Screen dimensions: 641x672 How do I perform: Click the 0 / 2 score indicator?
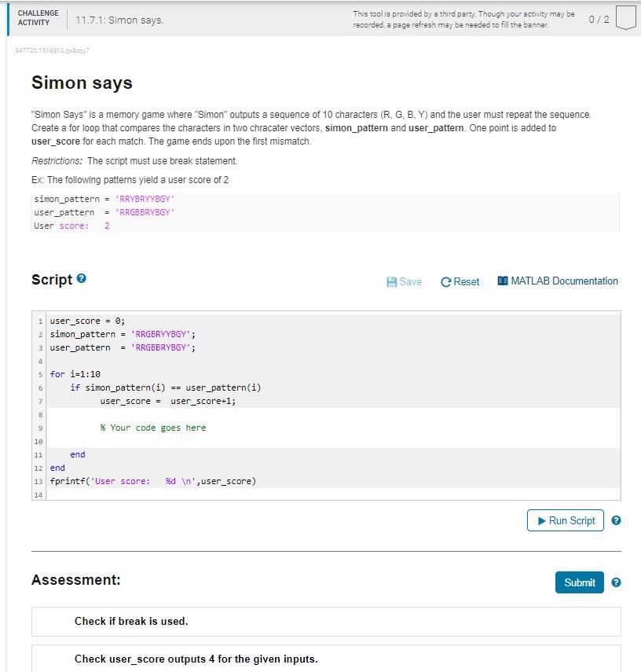pos(598,19)
